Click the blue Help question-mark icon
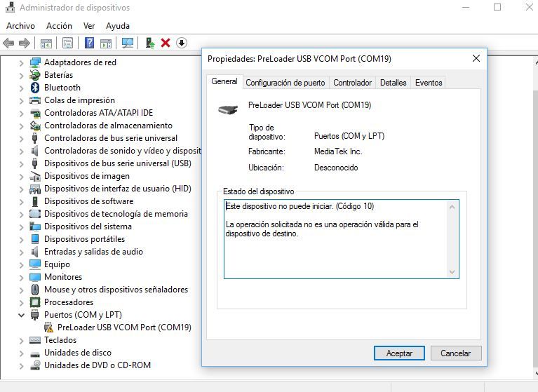538x392 pixels. tap(89, 43)
